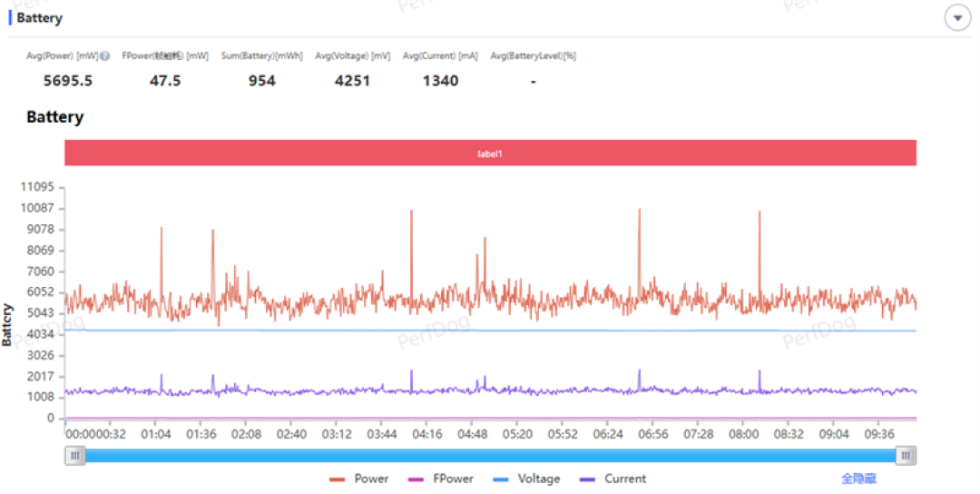Toggle the Current legend entry

click(x=613, y=479)
